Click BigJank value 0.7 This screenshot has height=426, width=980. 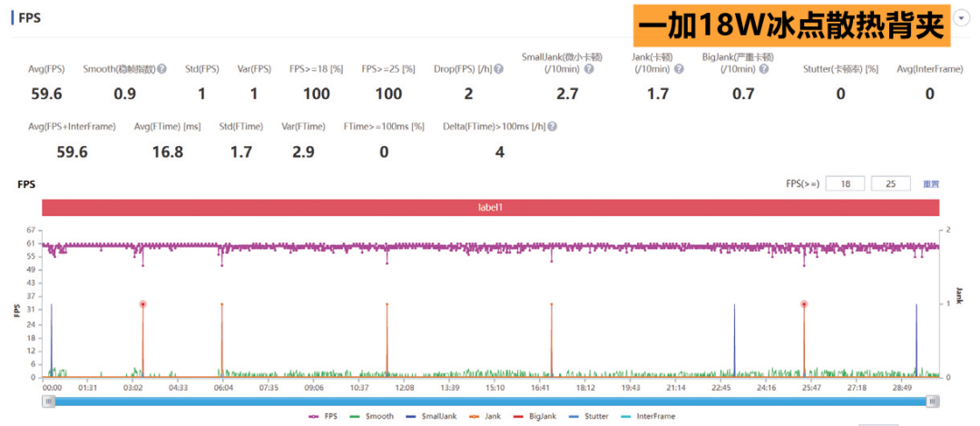click(742, 94)
